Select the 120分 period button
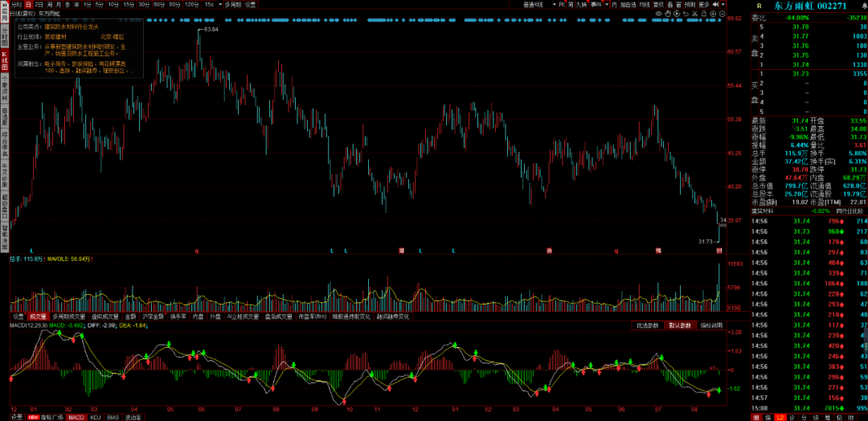 click(x=191, y=5)
